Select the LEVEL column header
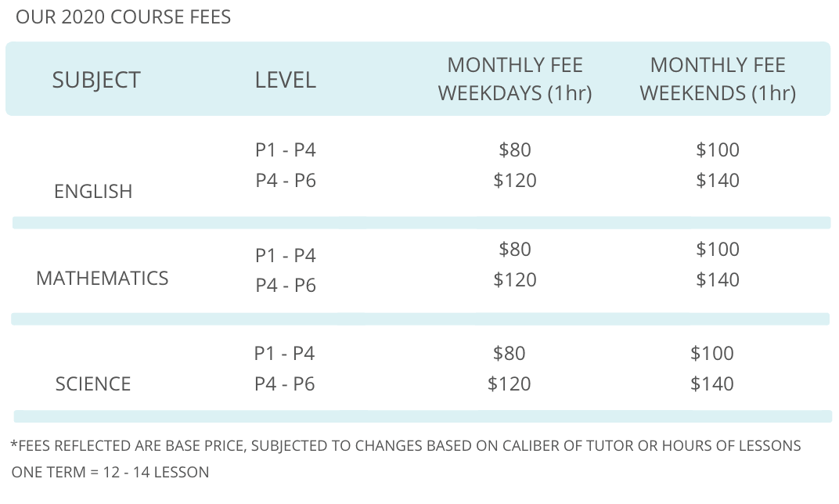839x504 pixels. pos(285,81)
